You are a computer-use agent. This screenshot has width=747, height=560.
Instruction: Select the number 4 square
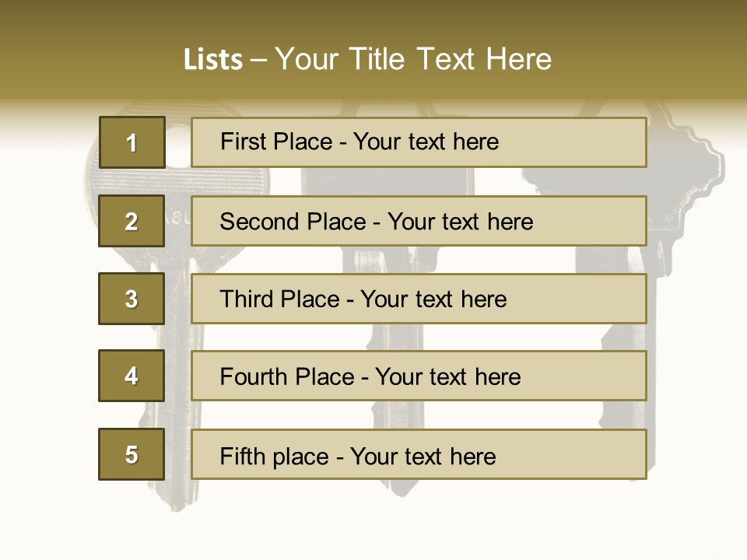pyautogui.click(x=132, y=376)
